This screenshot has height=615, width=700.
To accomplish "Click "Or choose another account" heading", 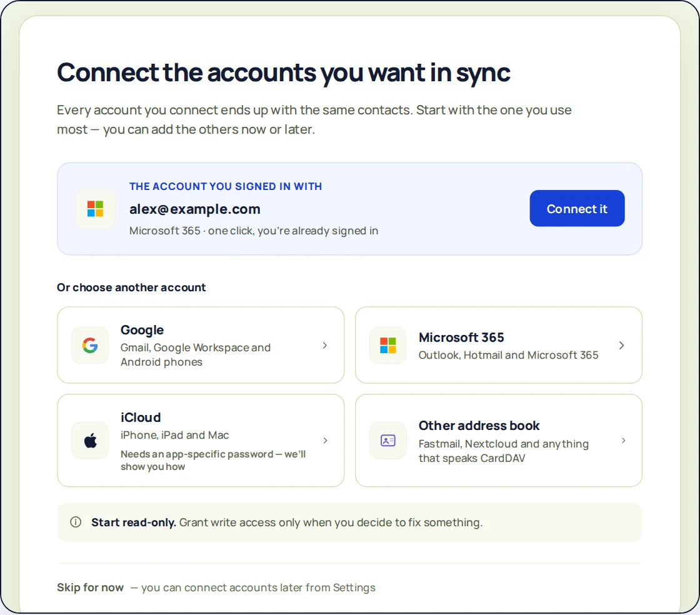I will coord(131,287).
